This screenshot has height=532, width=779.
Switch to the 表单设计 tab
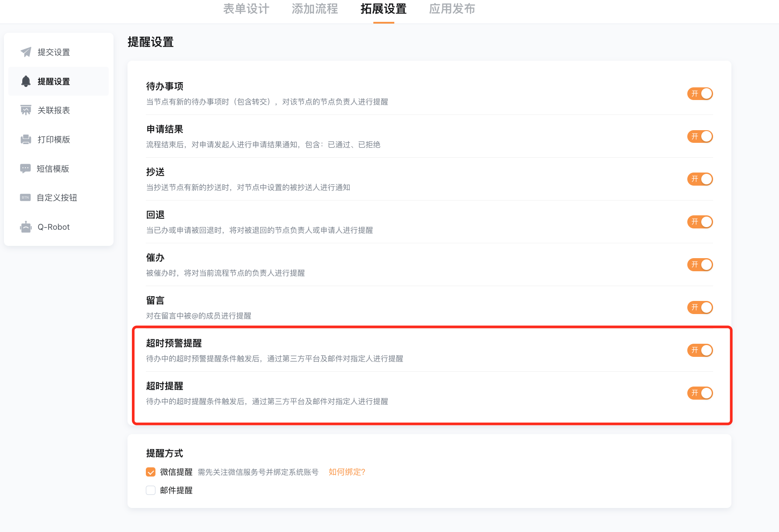pos(246,9)
